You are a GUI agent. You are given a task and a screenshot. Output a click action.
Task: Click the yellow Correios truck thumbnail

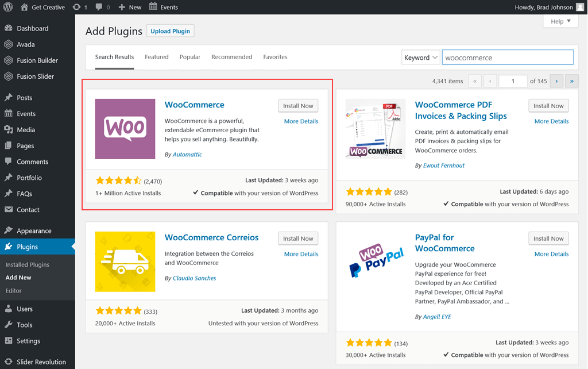pyautogui.click(x=125, y=262)
